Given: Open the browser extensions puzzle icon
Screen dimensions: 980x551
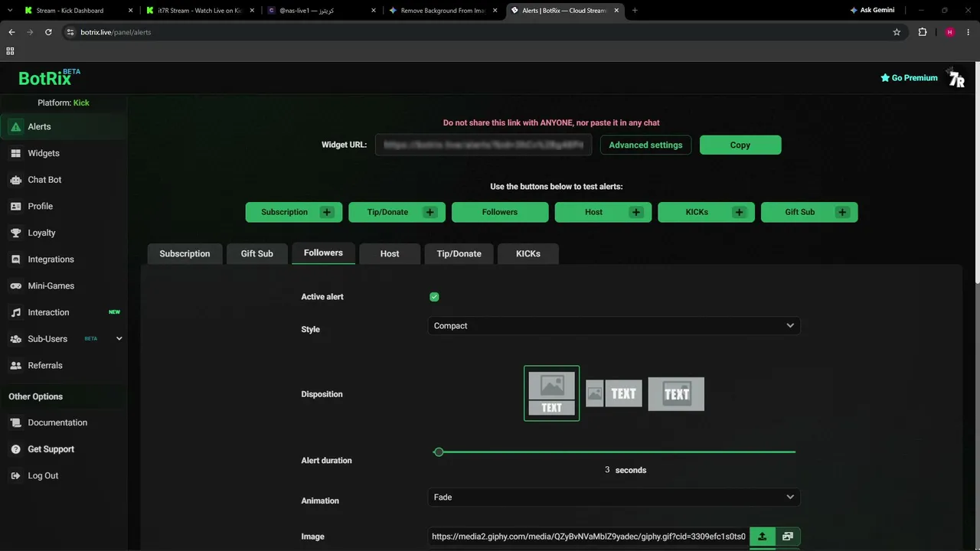Looking at the screenshot, I should click(923, 32).
